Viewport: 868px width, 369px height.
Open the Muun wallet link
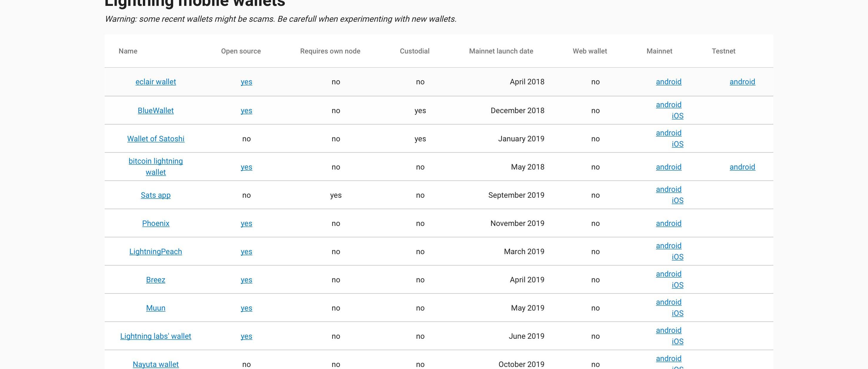pos(155,308)
